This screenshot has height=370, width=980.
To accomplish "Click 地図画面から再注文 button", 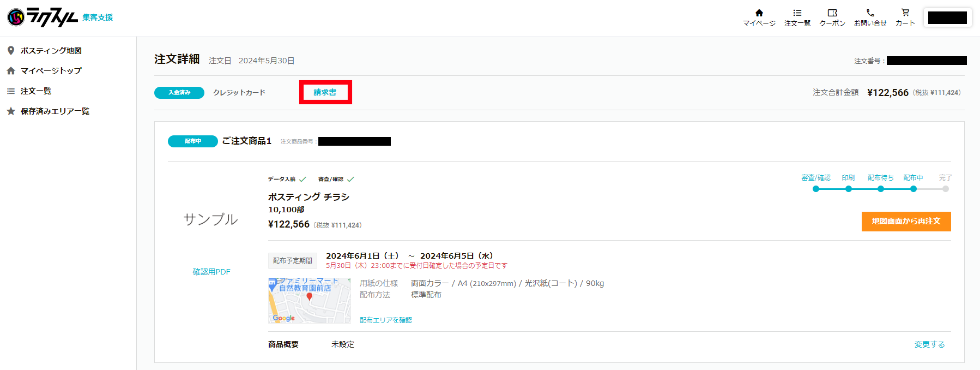I will [x=906, y=222].
